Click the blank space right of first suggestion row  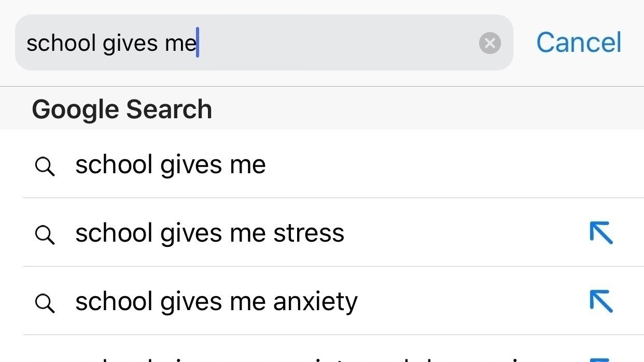click(441, 165)
